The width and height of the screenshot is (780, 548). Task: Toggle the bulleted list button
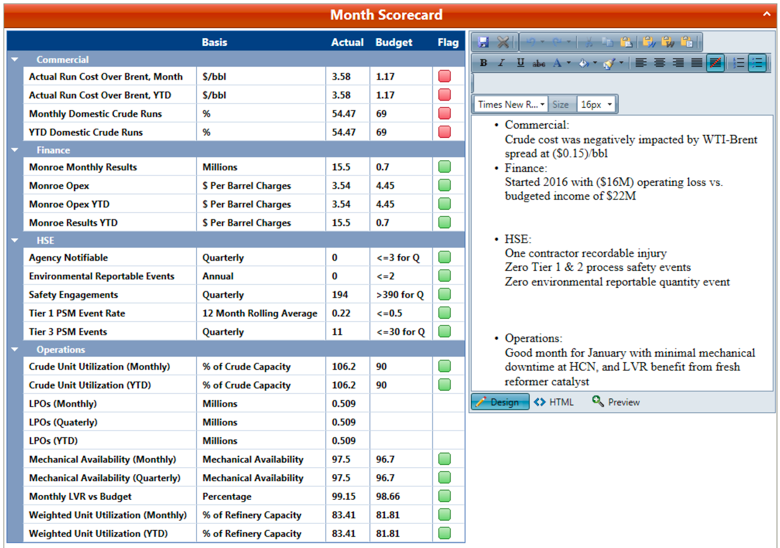tap(757, 63)
